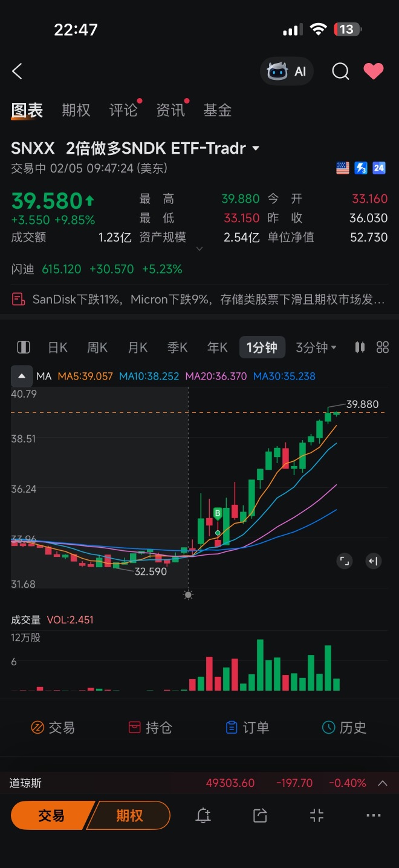
Task: Open the candlestick style icon
Action: pyautogui.click(x=360, y=347)
